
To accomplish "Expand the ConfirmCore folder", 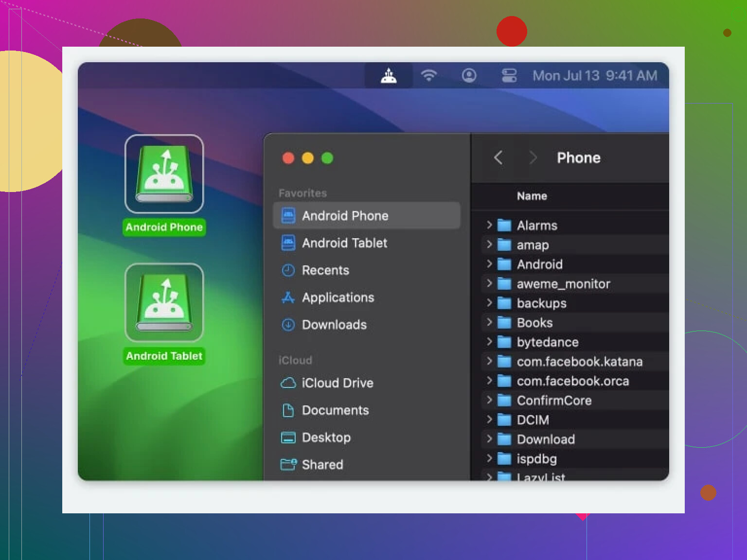I will tap(489, 400).
